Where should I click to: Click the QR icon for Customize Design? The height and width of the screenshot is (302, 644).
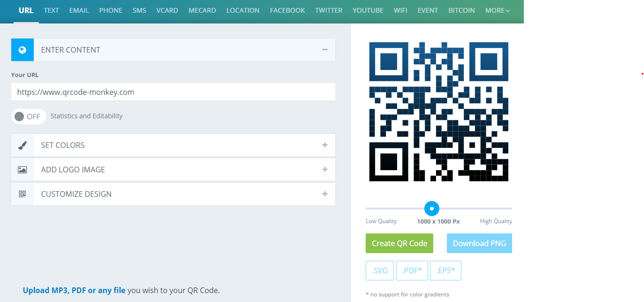[x=23, y=194]
